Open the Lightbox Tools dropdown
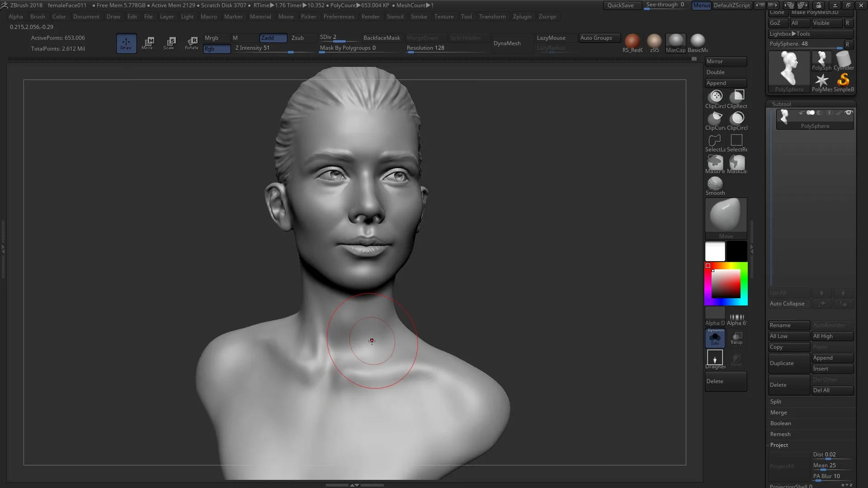This screenshot has height=488, width=868. coord(789,34)
